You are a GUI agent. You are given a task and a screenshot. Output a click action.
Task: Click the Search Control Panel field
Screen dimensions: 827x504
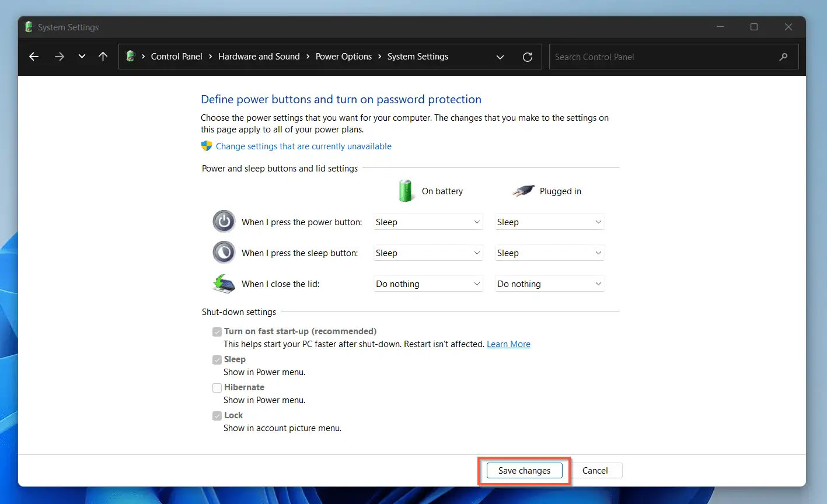pos(662,57)
